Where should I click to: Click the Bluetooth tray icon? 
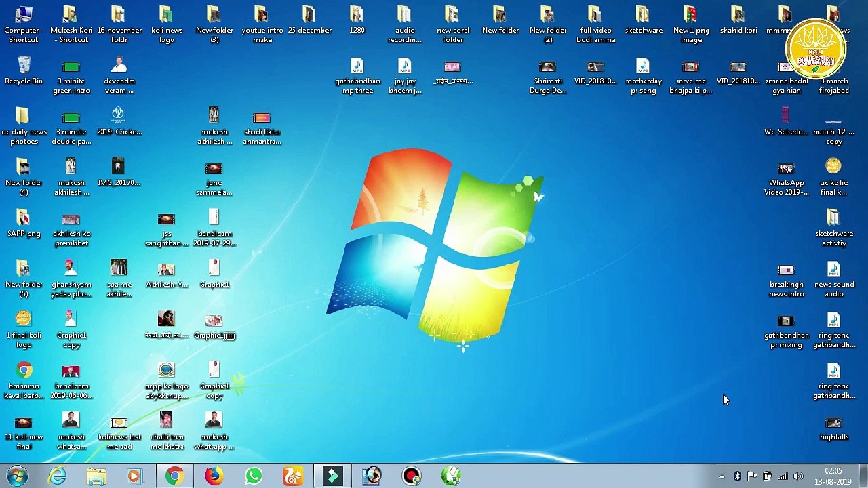pos(737,476)
